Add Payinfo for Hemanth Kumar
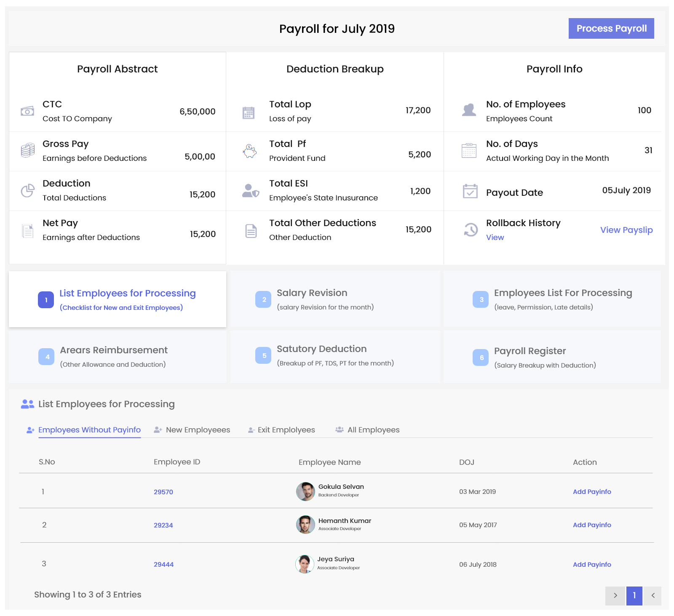674x616 pixels. coord(592,525)
